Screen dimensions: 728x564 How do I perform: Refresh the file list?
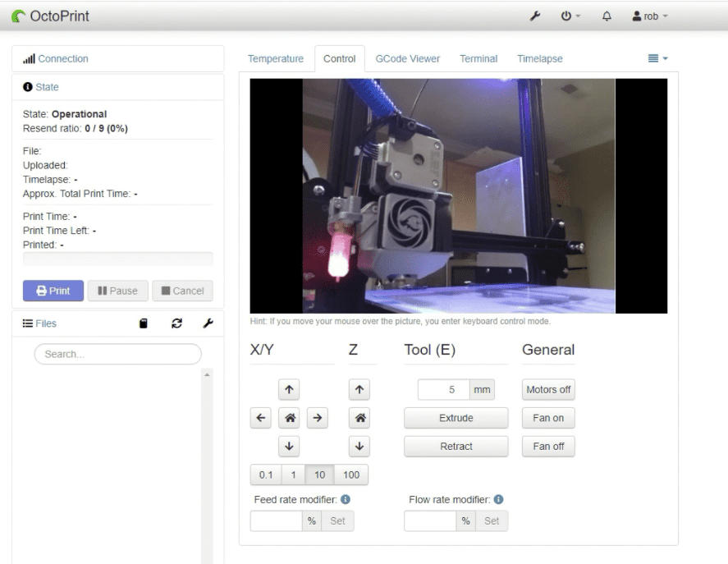point(176,323)
